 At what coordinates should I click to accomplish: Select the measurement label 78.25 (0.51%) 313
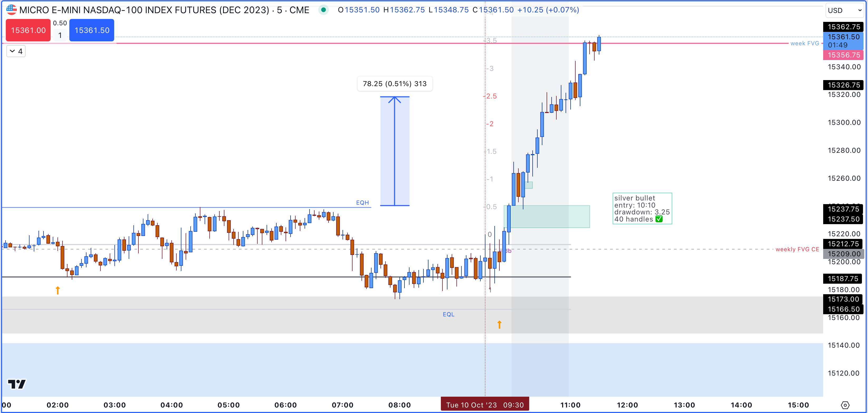tap(394, 84)
